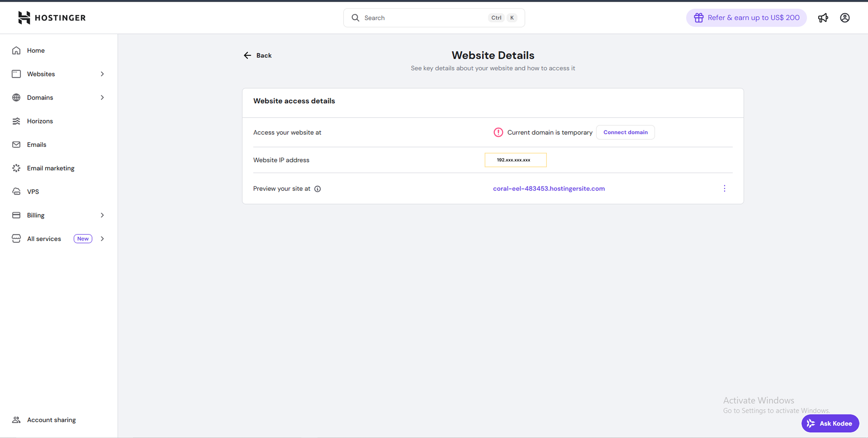868x438 pixels.
Task: Click the Connect domain button
Action: [x=625, y=132]
